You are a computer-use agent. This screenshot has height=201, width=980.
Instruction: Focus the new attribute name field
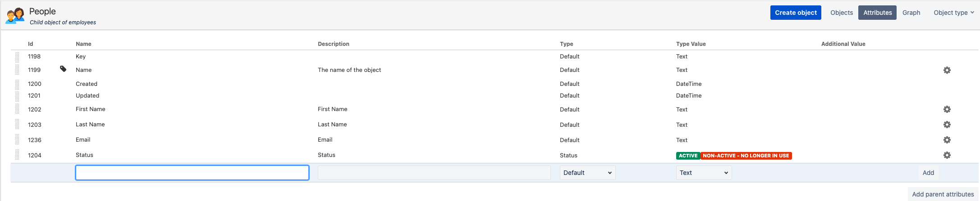coord(192,173)
